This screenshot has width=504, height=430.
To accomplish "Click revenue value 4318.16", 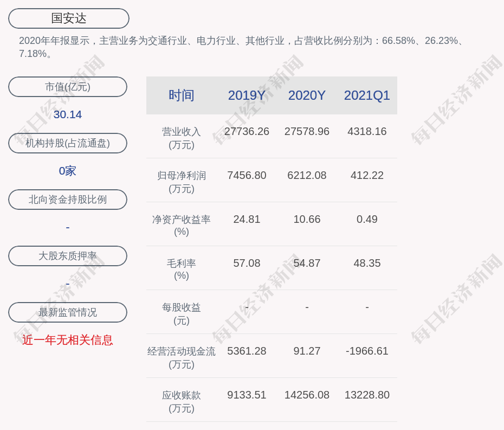I will [x=367, y=132].
